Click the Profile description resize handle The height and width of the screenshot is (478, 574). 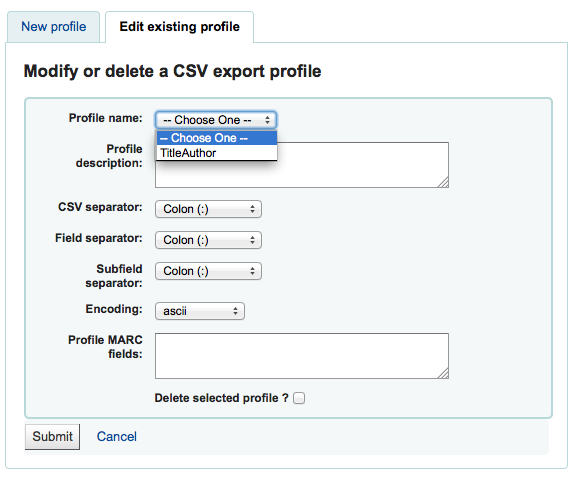[443, 183]
